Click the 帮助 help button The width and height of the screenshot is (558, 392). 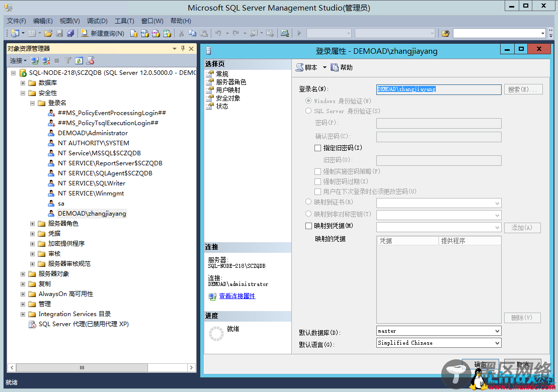342,67
